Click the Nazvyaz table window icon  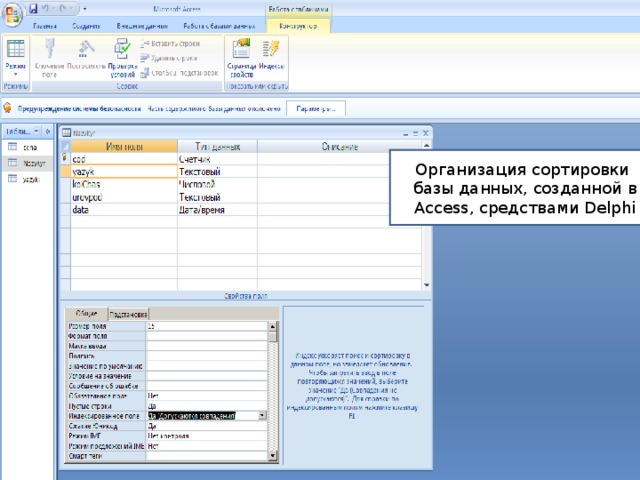(x=66, y=133)
